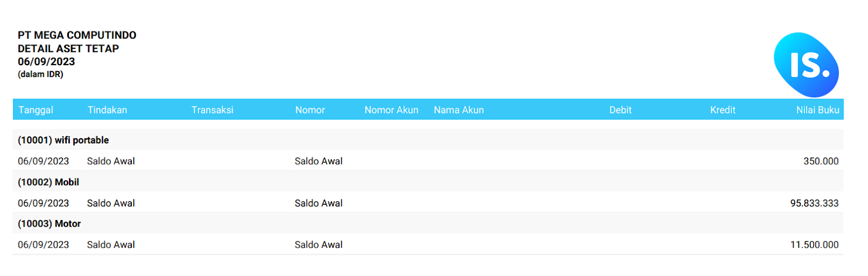Click Saldo Awal nomor under wifi portable
The width and height of the screenshot is (868, 276).
tap(318, 161)
